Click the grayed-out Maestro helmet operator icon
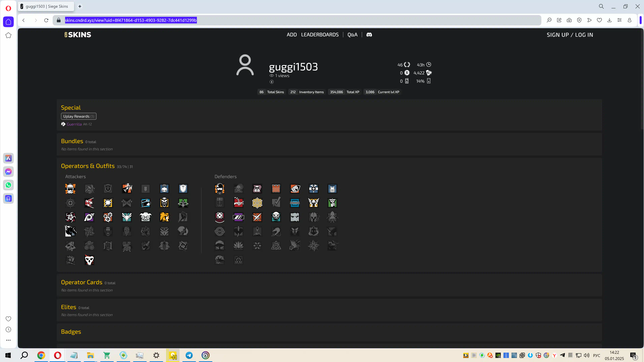Screen dimensions: 644x362 (313, 217)
